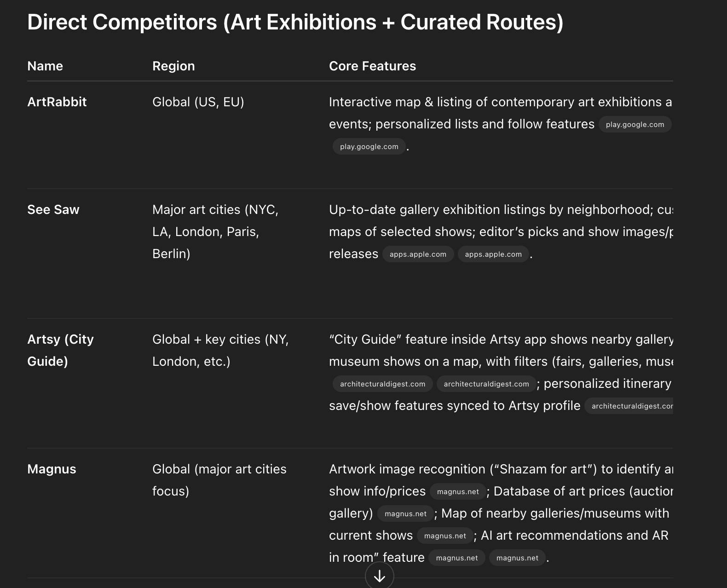Open the first architecturaldigest.com citation chip

point(382,384)
